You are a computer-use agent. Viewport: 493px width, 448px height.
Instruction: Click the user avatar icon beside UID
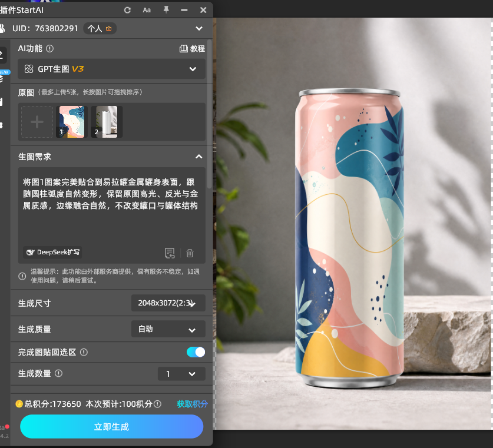[x=2, y=28]
